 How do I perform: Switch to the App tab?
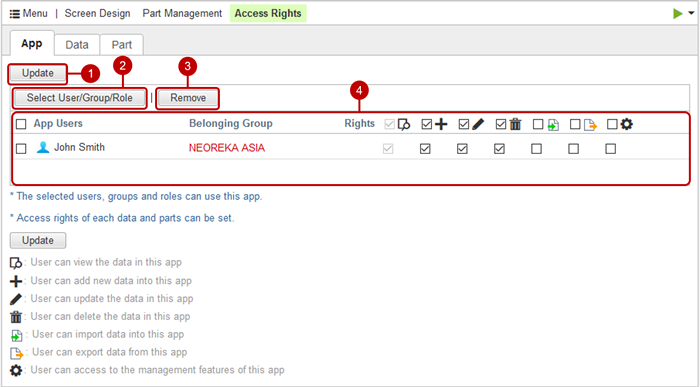(x=32, y=44)
